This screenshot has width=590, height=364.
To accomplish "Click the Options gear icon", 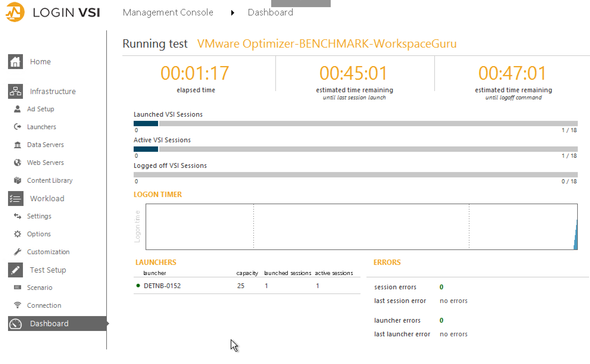I will pyautogui.click(x=17, y=234).
